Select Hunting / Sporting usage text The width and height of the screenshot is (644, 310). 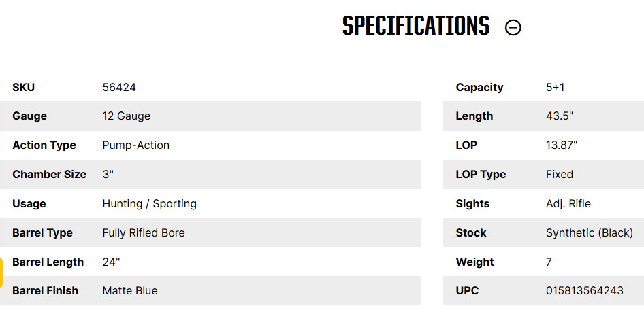pyautogui.click(x=150, y=204)
